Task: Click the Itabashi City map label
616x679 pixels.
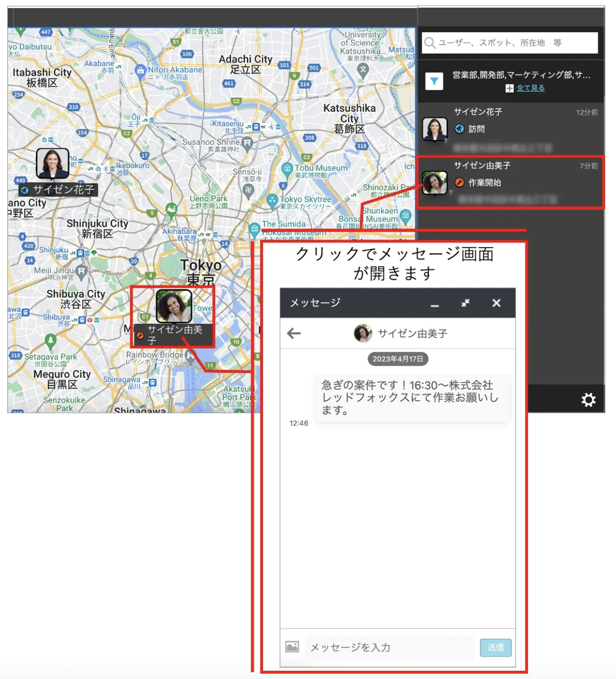Action: click(x=42, y=77)
